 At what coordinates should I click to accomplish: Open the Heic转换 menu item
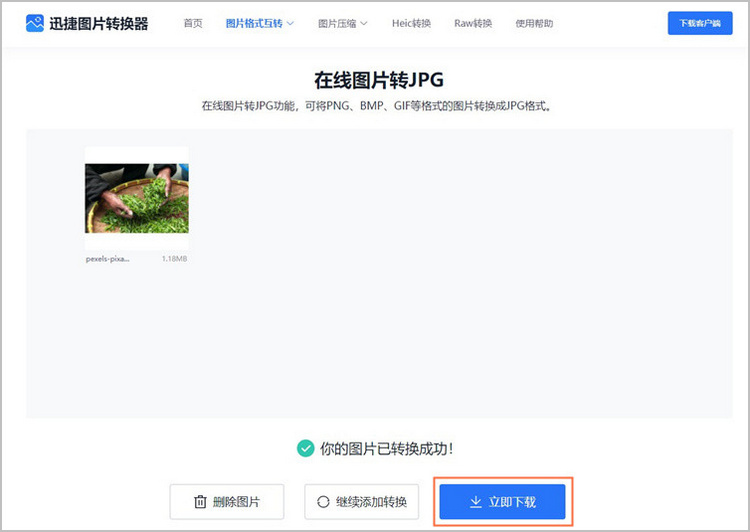[410, 23]
